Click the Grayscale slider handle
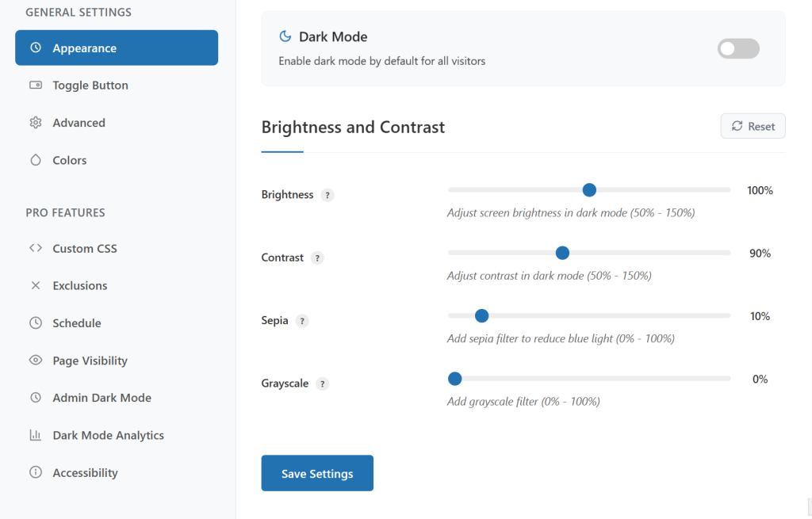 click(x=454, y=378)
